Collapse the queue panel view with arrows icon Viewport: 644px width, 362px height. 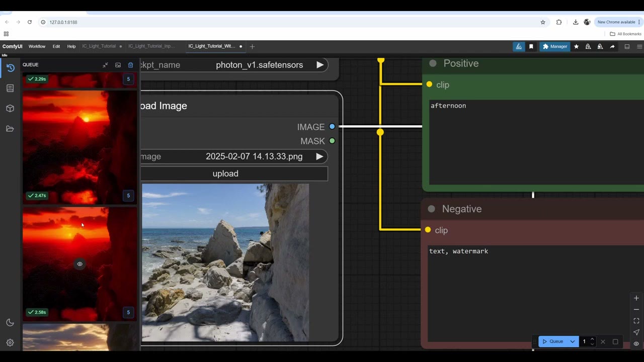click(x=105, y=65)
